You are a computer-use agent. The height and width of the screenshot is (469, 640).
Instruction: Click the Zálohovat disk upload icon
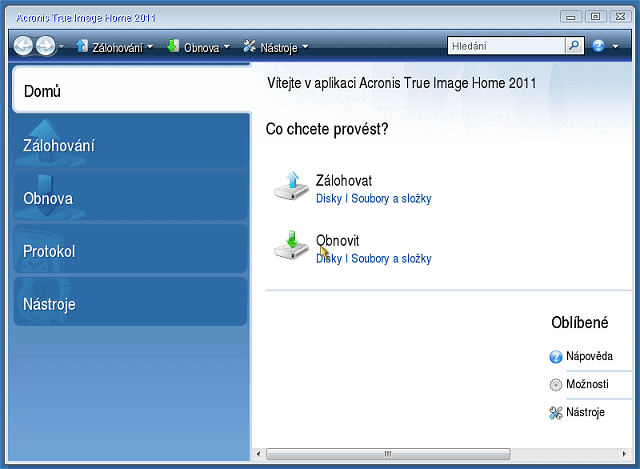pyautogui.click(x=291, y=186)
